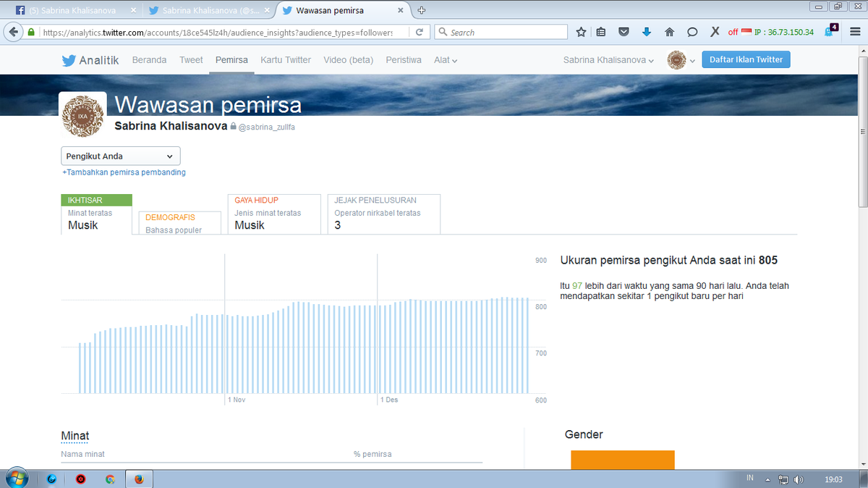Open the Firefox hamburger menu
This screenshot has width=868, height=488.
pos(854,32)
